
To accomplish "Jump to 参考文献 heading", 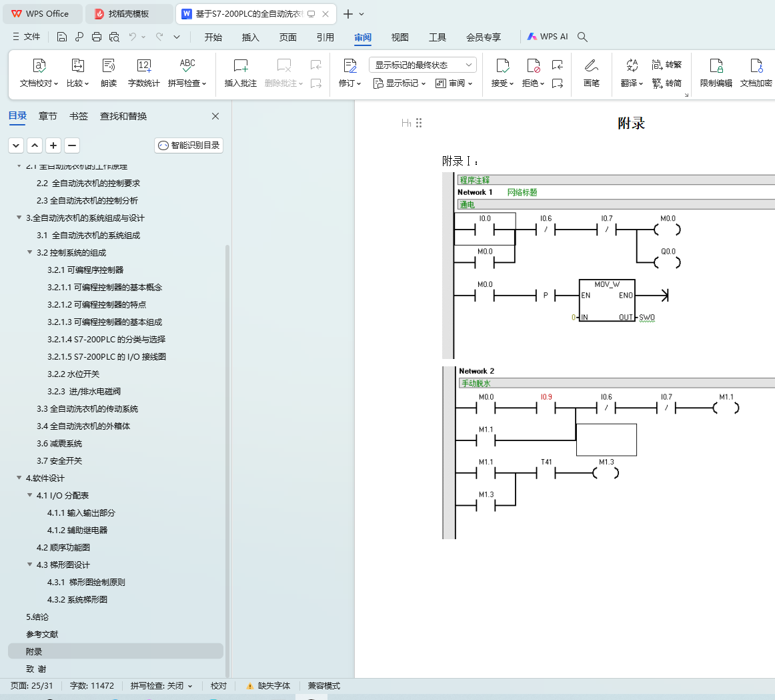I will [x=42, y=634].
